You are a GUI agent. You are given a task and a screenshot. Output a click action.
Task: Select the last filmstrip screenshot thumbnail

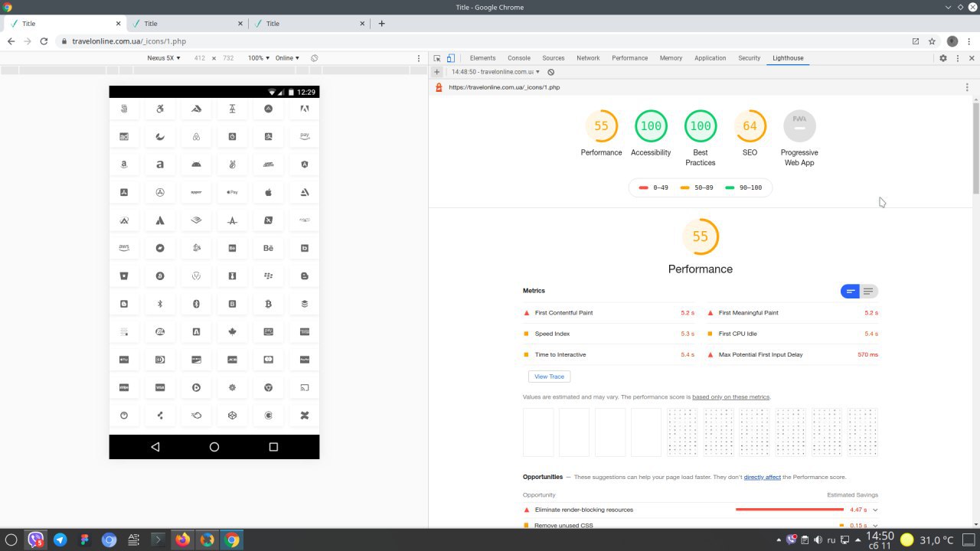click(863, 432)
